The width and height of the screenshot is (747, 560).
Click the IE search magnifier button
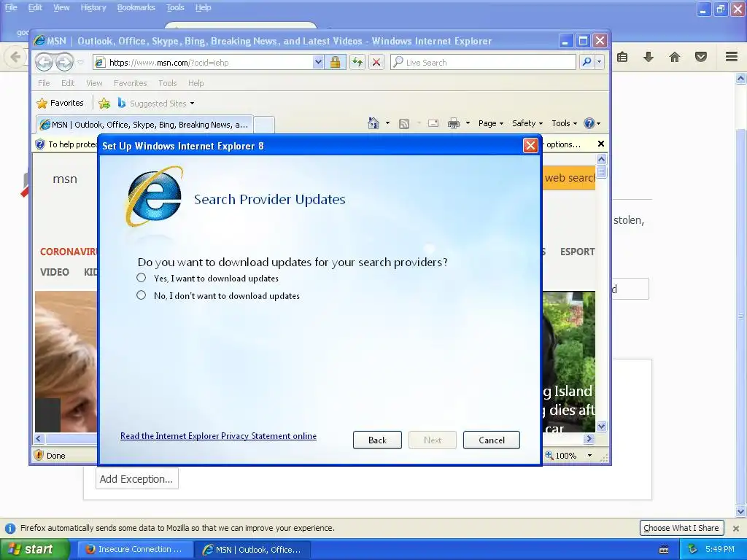pyautogui.click(x=587, y=63)
